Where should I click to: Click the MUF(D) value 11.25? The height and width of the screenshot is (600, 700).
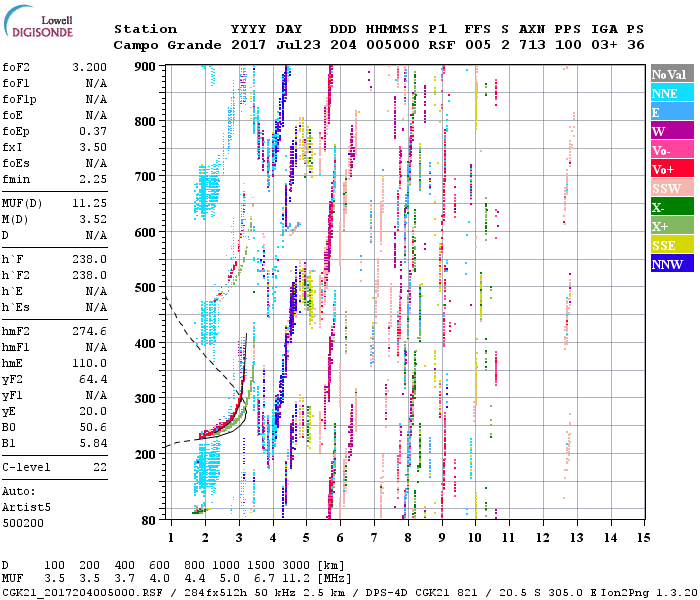[89, 204]
